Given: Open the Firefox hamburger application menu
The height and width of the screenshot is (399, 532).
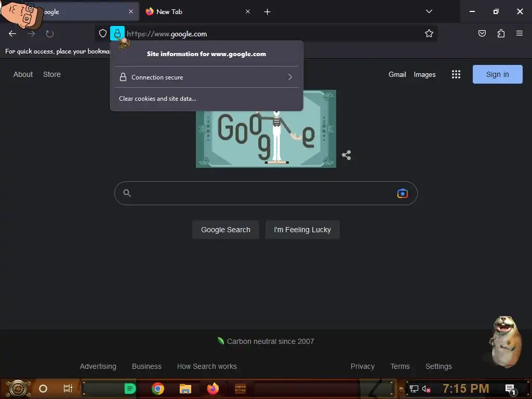Looking at the screenshot, I should tap(519, 33).
